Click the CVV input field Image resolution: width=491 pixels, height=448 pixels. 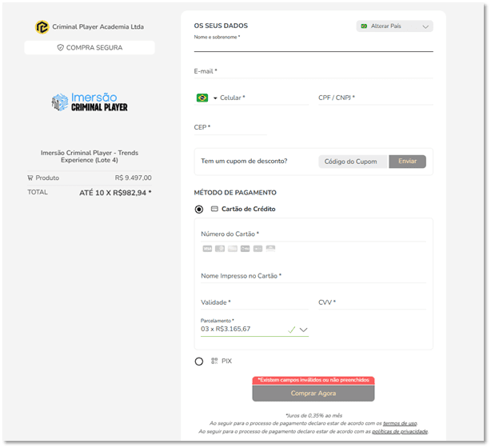[x=372, y=302]
